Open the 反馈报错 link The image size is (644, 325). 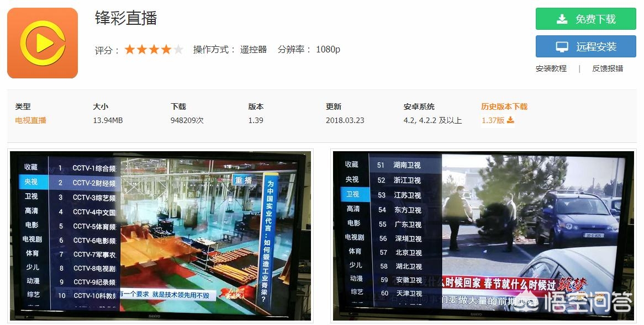[608, 68]
